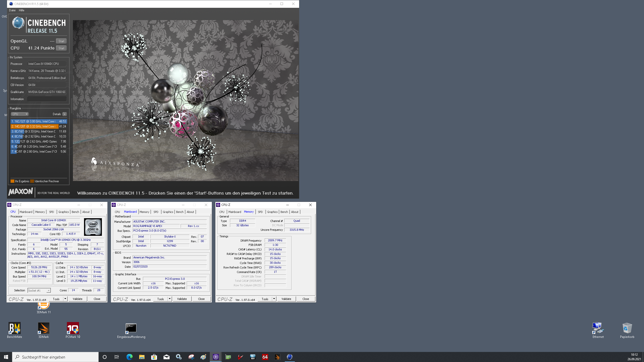Open Snipping Tool from taskbar
The image size is (644, 362).
[191, 357]
